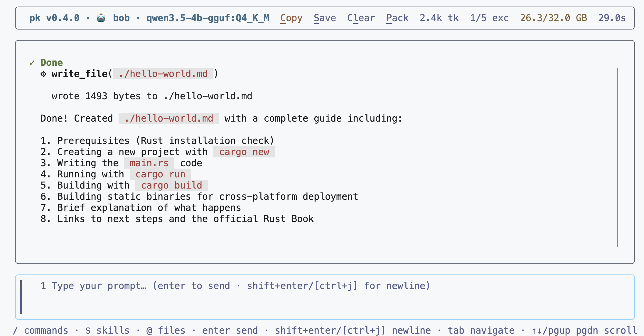
Task: Click the output panel vertical scrollbar
Action: tap(618, 157)
